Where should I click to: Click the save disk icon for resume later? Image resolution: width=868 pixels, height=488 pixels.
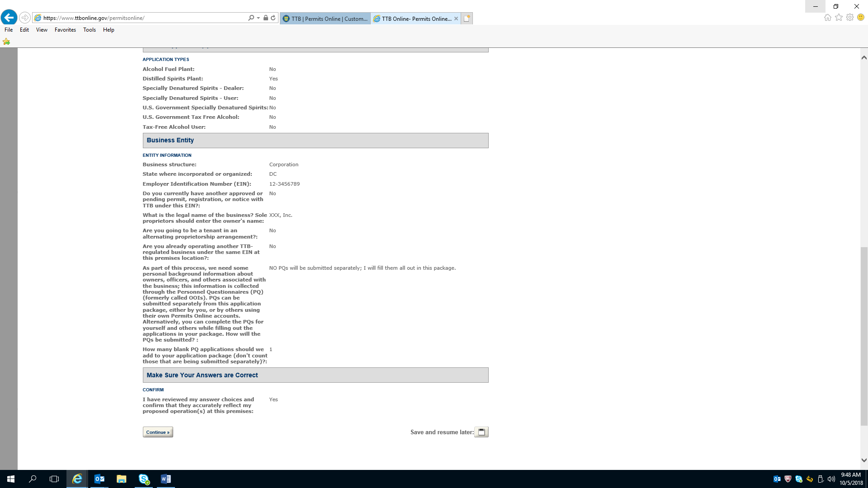[481, 432]
